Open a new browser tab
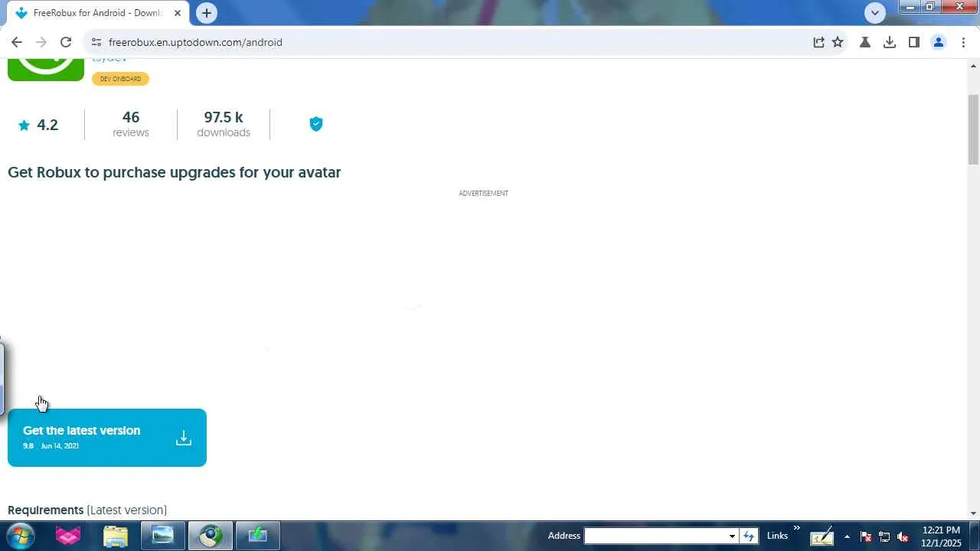 click(207, 13)
